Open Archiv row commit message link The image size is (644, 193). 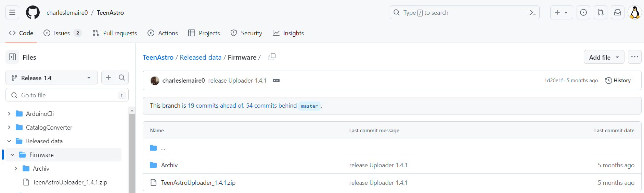(378, 165)
